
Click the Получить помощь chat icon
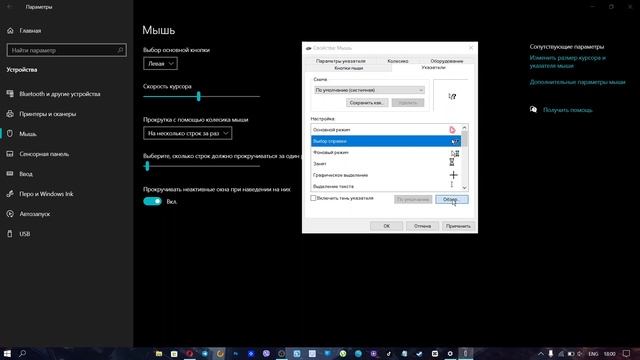pos(533,109)
